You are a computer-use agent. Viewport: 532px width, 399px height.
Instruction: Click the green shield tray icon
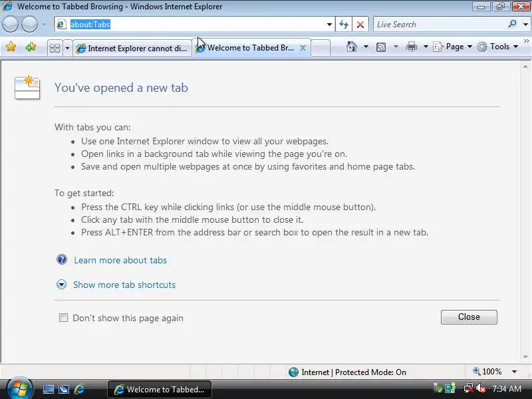click(x=438, y=388)
